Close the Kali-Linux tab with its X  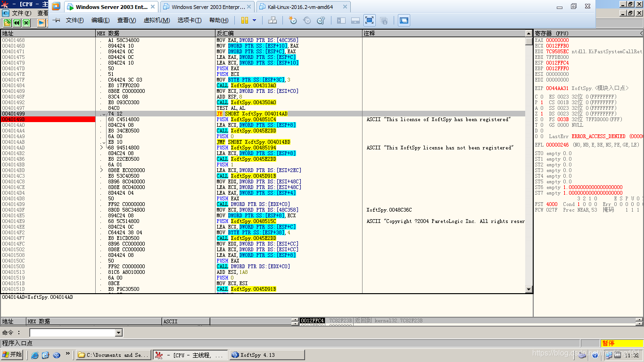click(344, 7)
